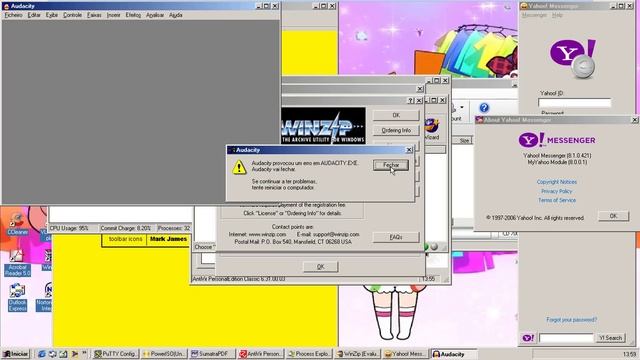Screen dimensions: 640x360
Task: Click the CCleaner desktop icon
Action: (x=17, y=224)
